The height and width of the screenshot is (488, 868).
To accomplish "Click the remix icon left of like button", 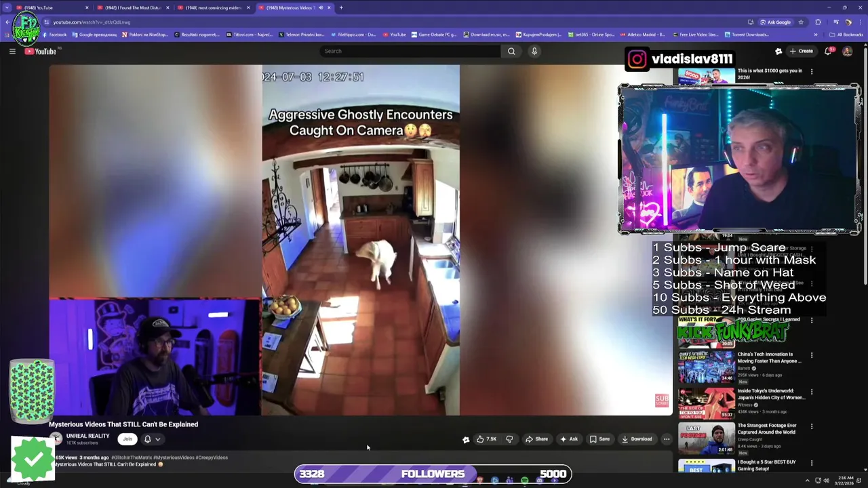I will click(466, 439).
